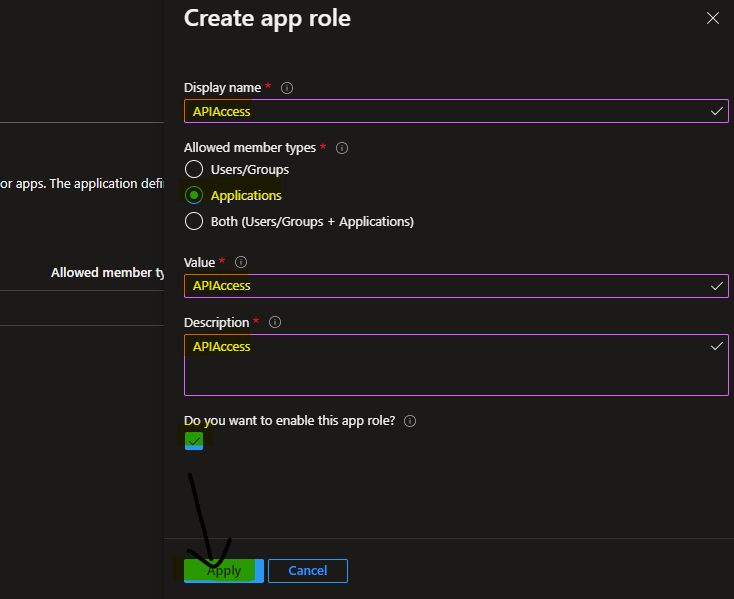Screen dimensions: 734x599
Task: Click the validation checkmark in Value field
Action: 716,286
